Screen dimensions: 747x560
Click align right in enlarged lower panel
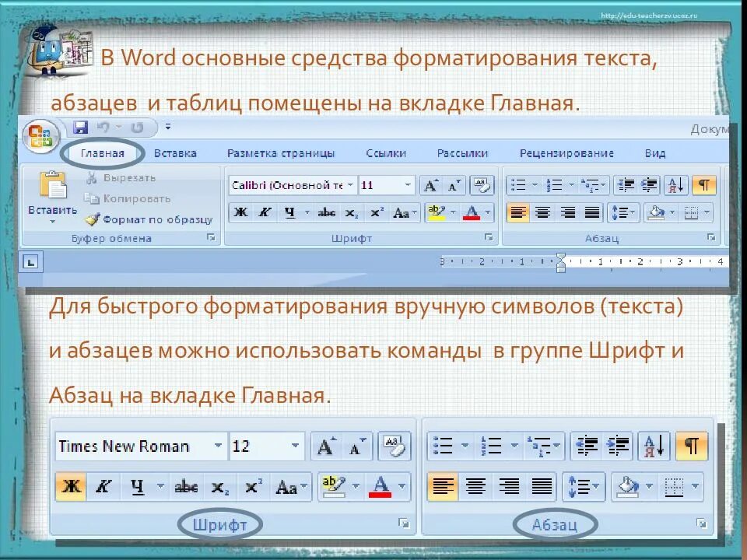pos(508,487)
